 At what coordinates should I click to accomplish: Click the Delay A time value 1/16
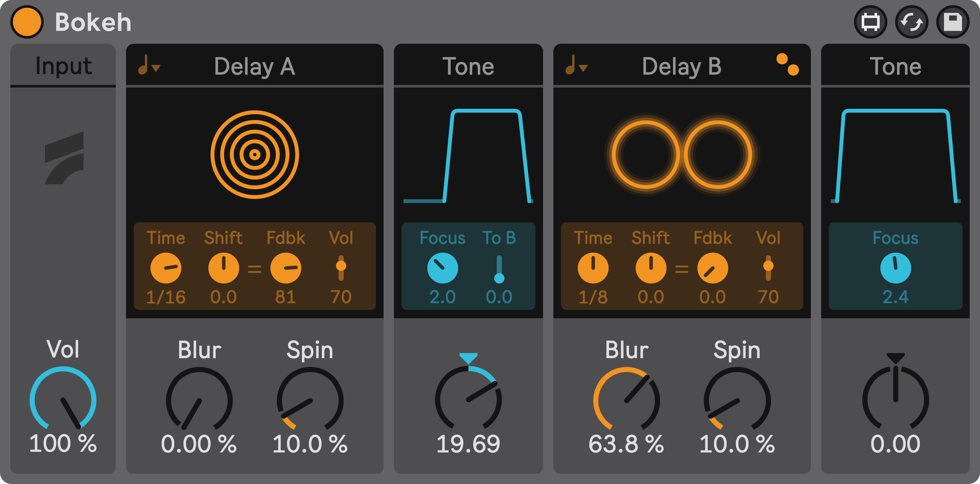point(166,297)
